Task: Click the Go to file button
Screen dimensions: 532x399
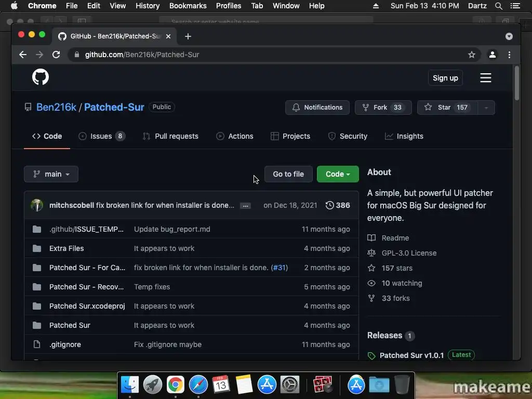Action: point(288,174)
